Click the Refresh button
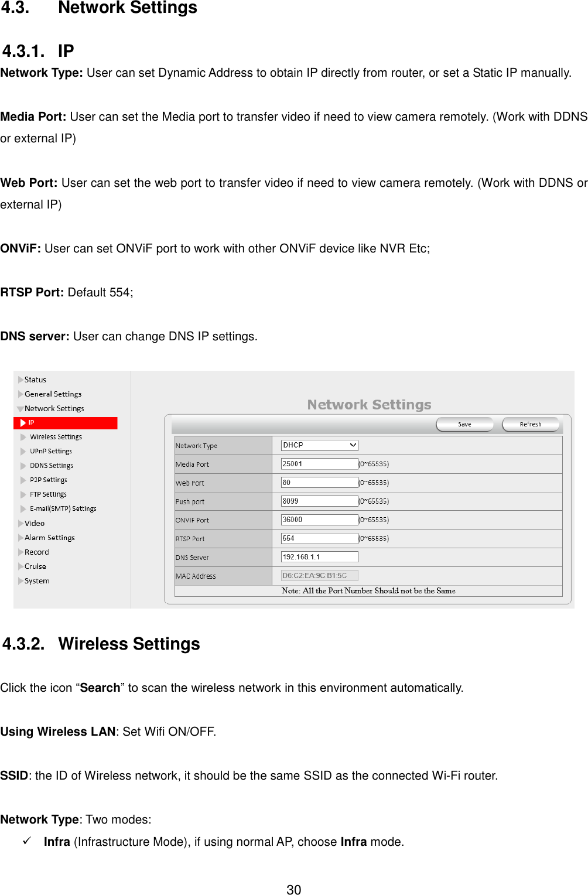The height and width of the screenshot is (895, 588). click(x=530, y=423)
